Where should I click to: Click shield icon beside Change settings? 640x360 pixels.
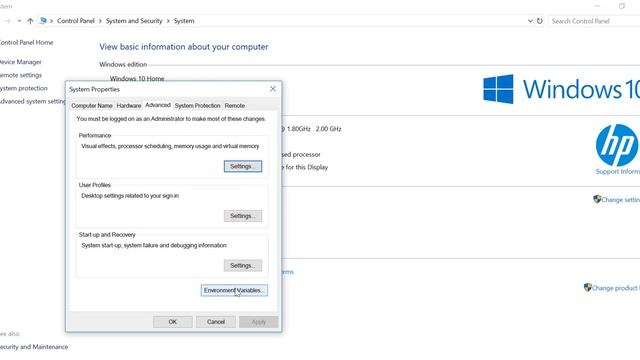(x=597, y=199)
